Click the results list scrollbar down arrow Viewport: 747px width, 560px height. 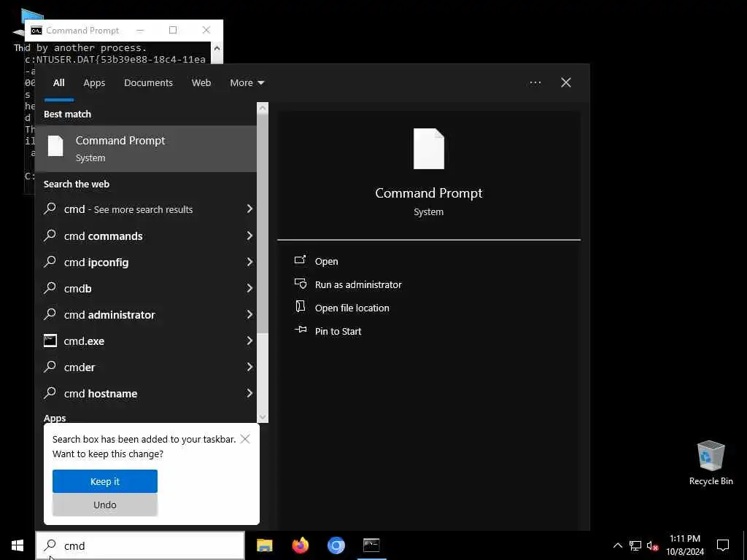pyautogui.click(x=263, y=417)
